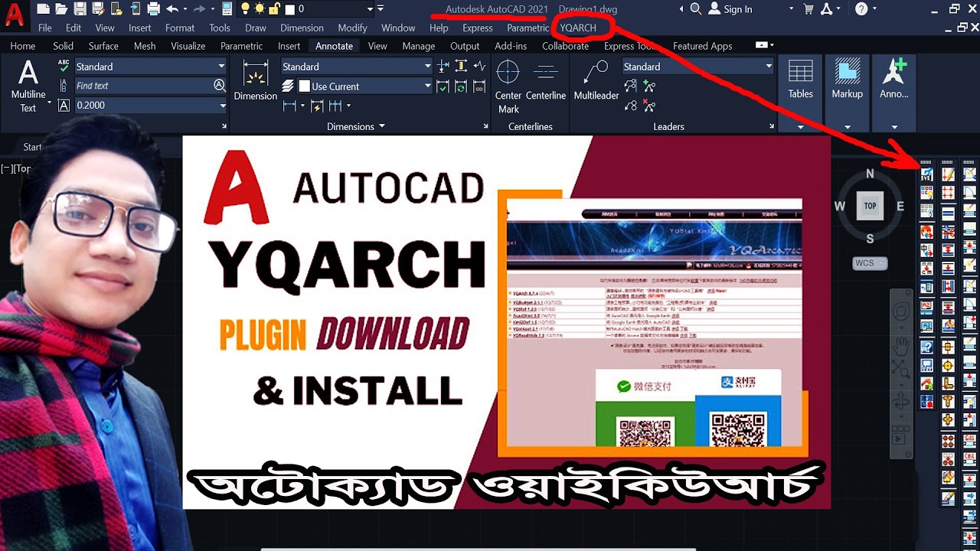Switch to the Featured Apps tab

click(x=702, y=46)
